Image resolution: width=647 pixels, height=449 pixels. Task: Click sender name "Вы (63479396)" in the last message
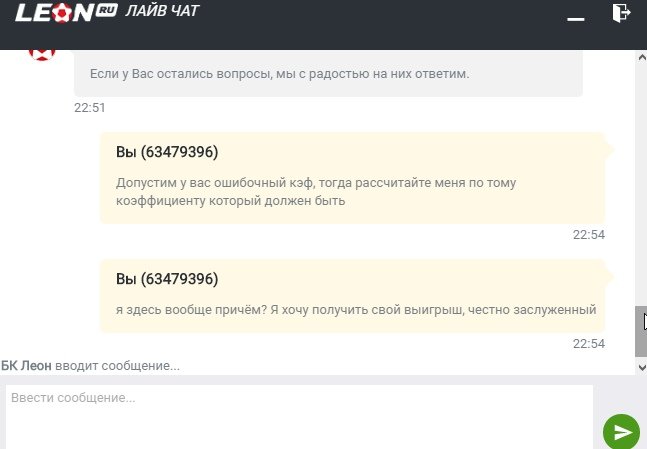point(167,278)
